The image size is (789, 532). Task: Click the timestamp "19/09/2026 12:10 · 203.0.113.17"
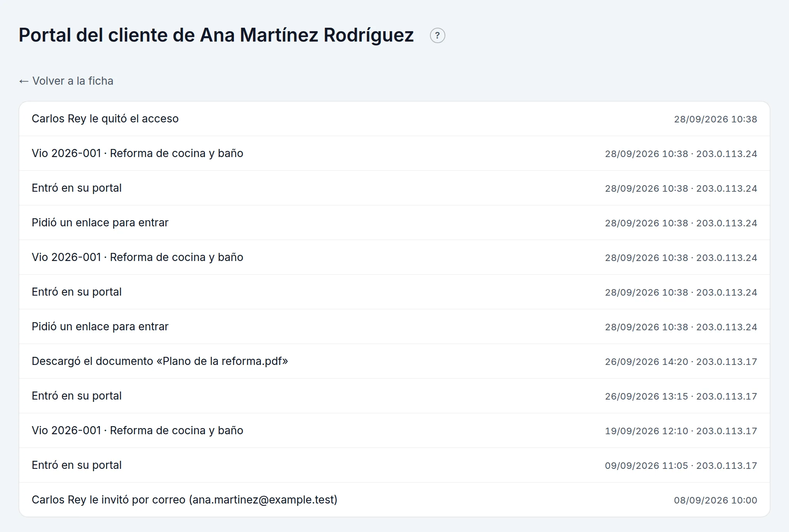(x=681, y=431)
